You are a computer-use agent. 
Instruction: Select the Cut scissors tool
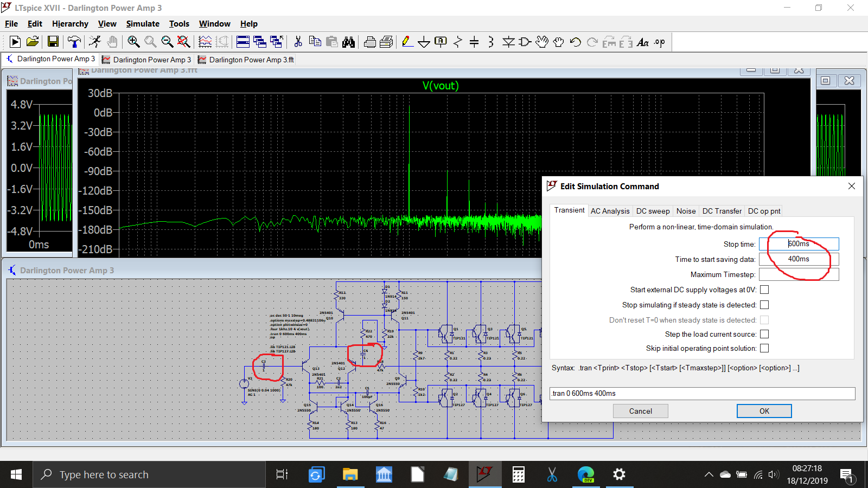coord(298,42)
